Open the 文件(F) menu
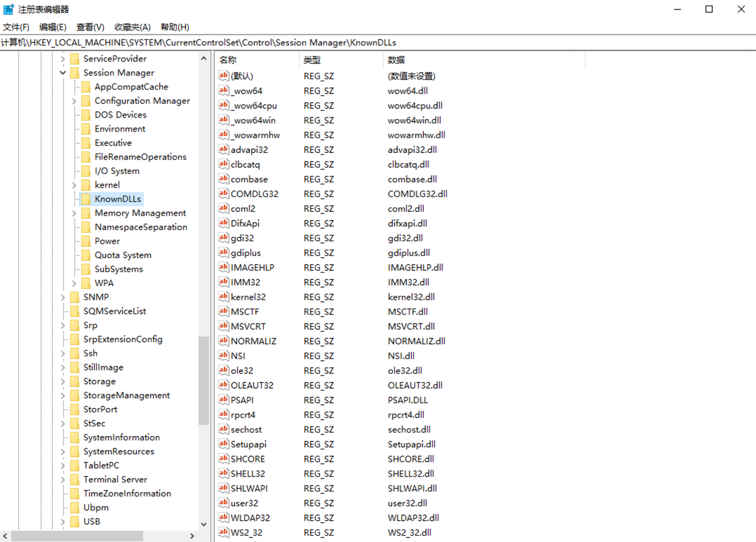The height and width of the screenshot is (542, 756). point(16,27)
